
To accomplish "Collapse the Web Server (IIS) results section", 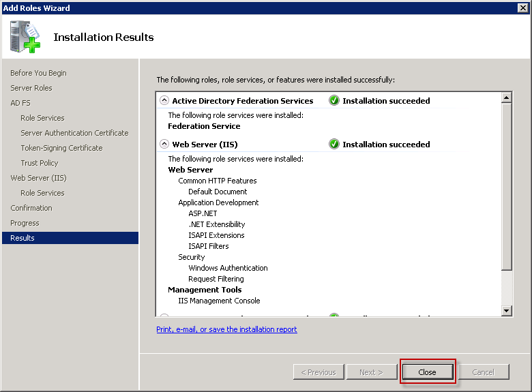I will [164, 144].
